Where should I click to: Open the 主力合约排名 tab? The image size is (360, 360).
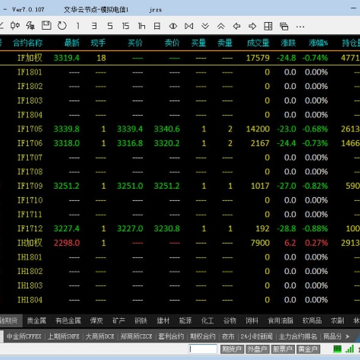298,336
